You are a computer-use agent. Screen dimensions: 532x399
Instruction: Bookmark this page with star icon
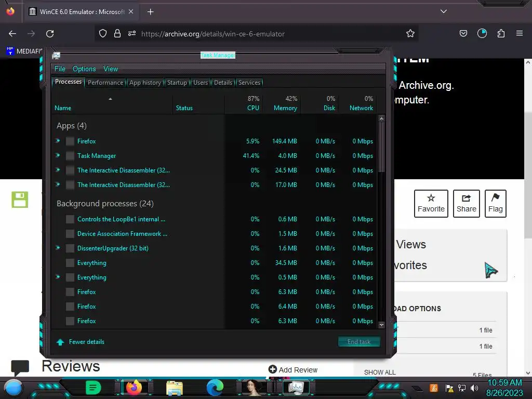[x=410, y=34]
